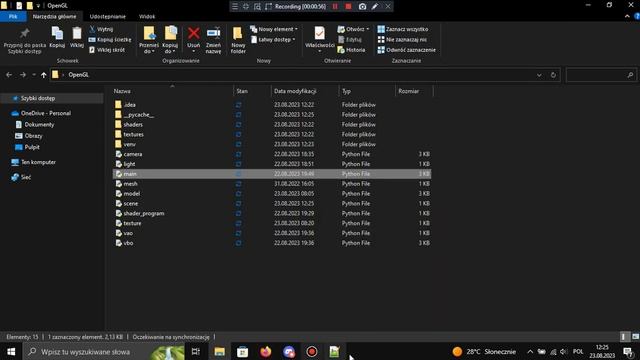The width and height of the screenshot is (640, 360).
Task: Expand address bar history chevron
Action: (539, 75)
